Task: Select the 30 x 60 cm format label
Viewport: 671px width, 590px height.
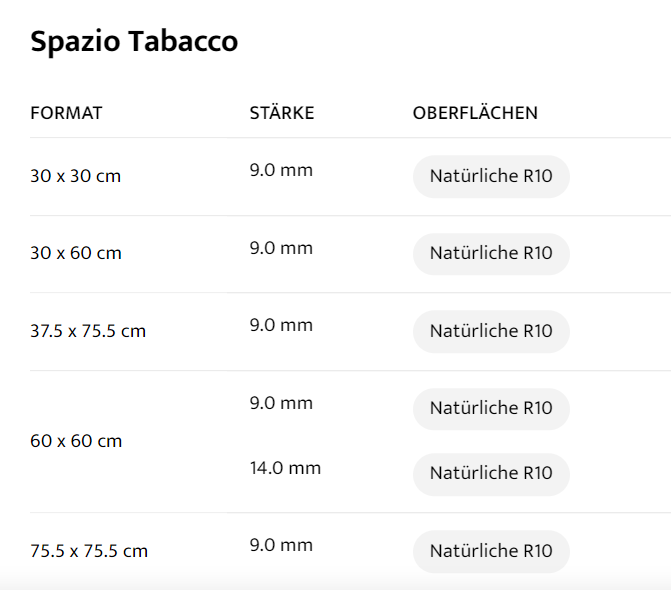Action: (x=76, y=253)
